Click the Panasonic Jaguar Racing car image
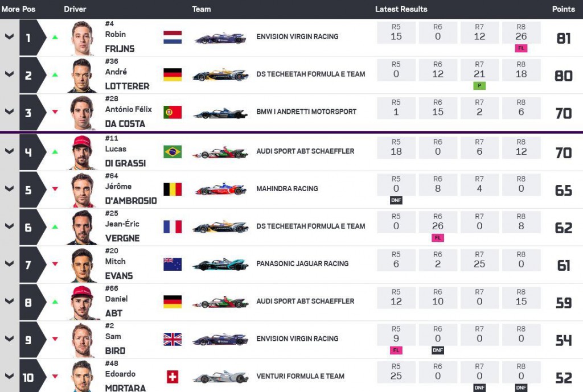Screen dimensions: 583x392 coord(220,265)
